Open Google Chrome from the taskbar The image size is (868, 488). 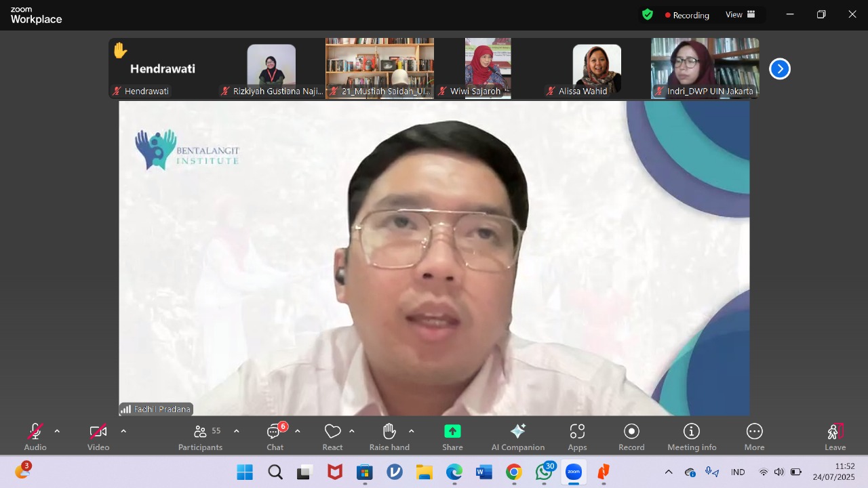(514, 472)
